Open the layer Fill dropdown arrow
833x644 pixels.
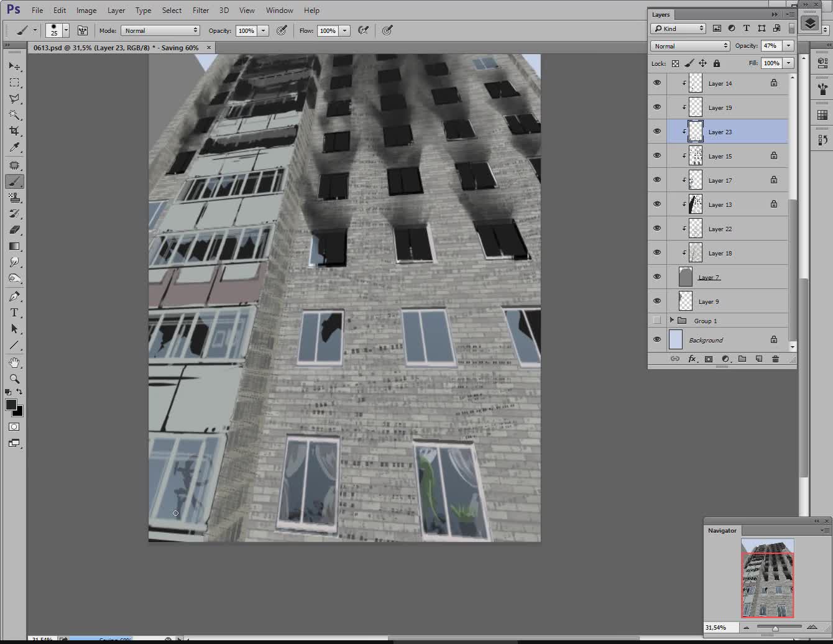[789, 63]
